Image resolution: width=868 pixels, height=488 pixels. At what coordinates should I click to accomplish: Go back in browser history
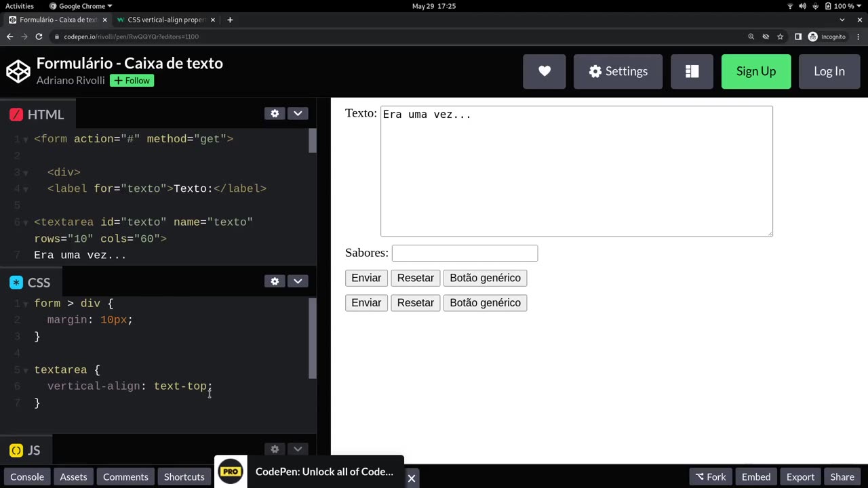click(x=9, y=37)
